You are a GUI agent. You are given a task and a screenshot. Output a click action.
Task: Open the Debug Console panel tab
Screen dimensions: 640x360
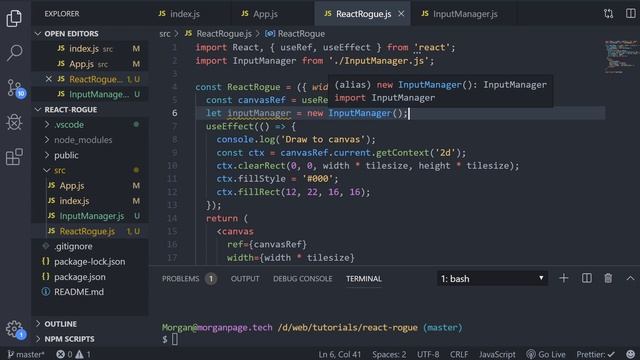[302, 279]
